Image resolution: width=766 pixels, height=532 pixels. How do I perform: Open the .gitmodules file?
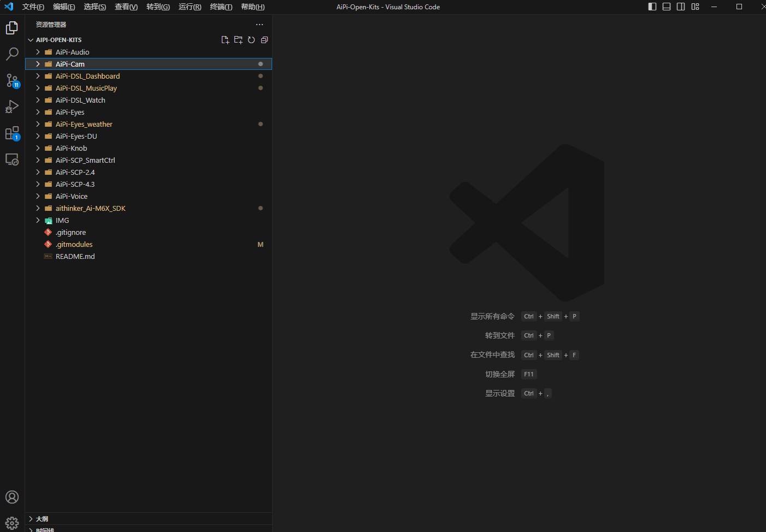pos(149,244)
